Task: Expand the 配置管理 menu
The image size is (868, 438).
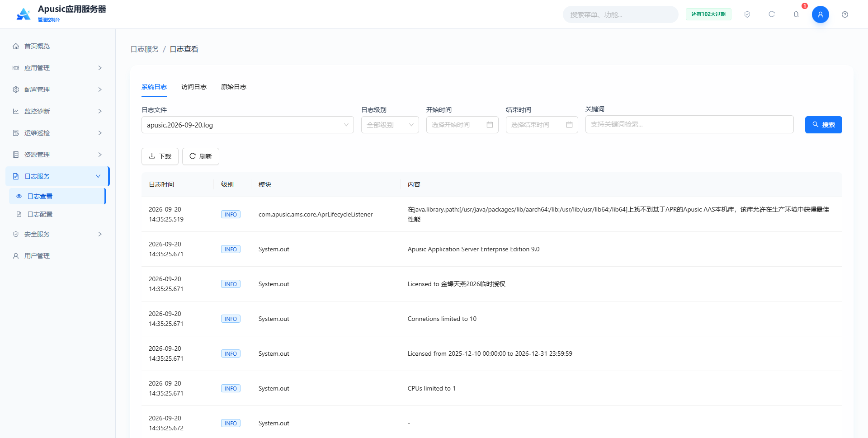Action: (x=57, y=89)
